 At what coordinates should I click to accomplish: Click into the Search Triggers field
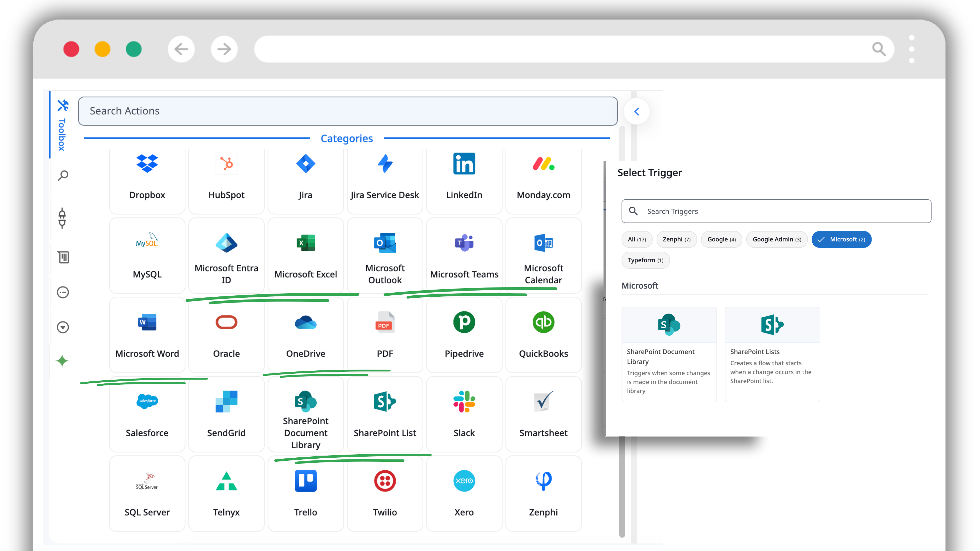776,211
